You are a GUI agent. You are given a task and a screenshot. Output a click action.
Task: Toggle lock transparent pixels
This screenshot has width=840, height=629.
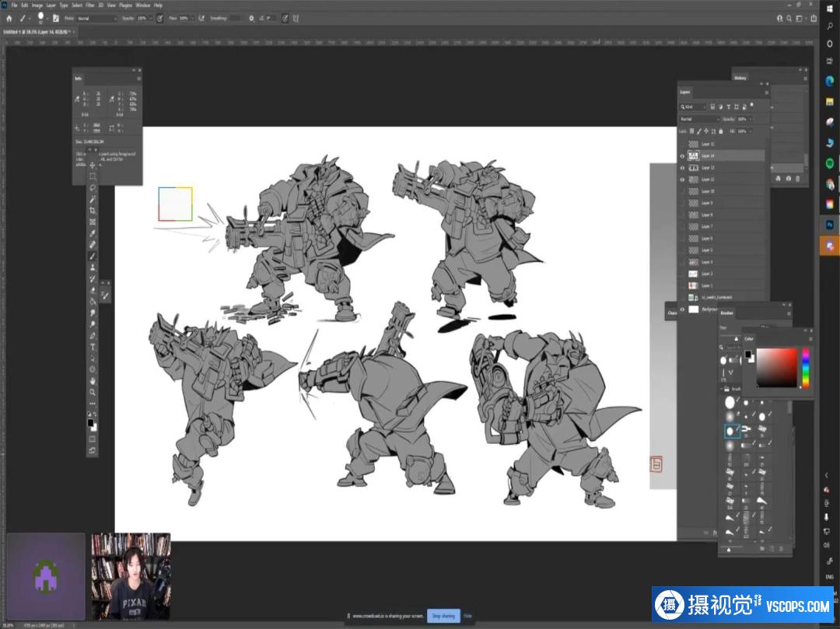(x=691, y=131)
